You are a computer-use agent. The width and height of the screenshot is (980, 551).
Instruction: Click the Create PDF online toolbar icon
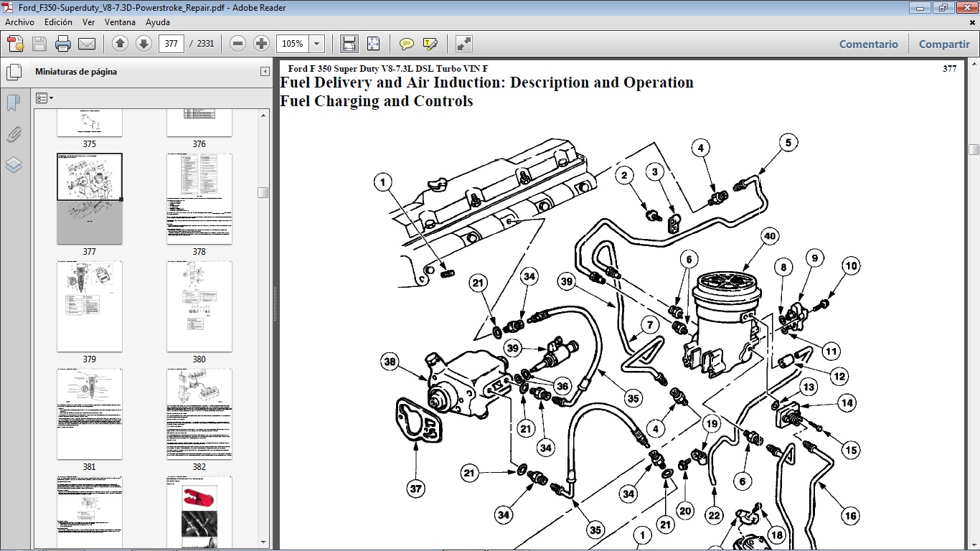coord(16,44)
